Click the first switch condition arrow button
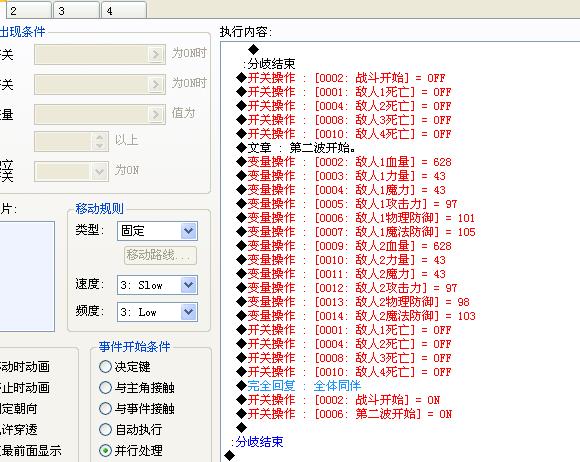The image size is (580, 462). tap(156, 54)
